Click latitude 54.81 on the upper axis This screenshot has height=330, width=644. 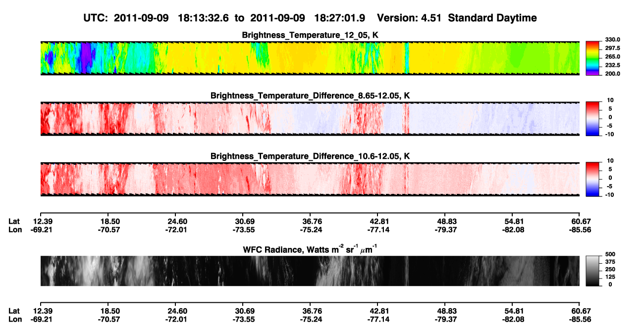point(514,222)
